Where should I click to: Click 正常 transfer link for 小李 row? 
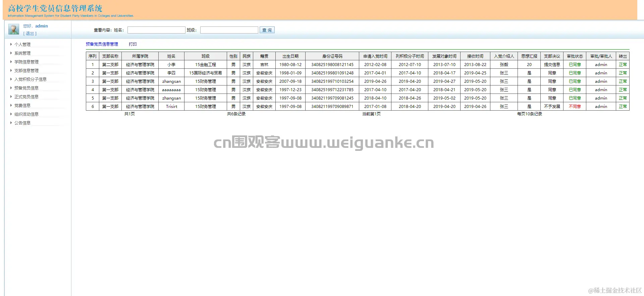pyautogui.click(x=623, y=65)
